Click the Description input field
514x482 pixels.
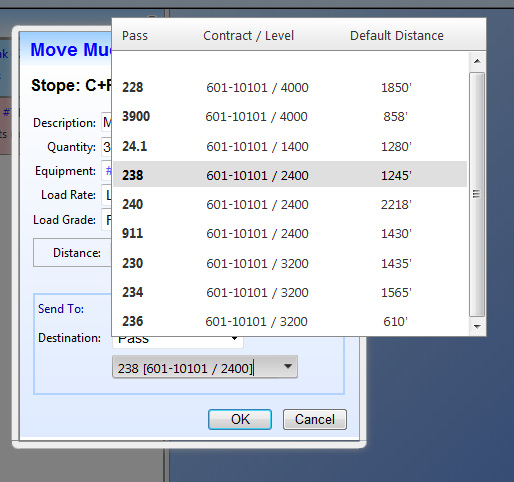click(107, 122)
